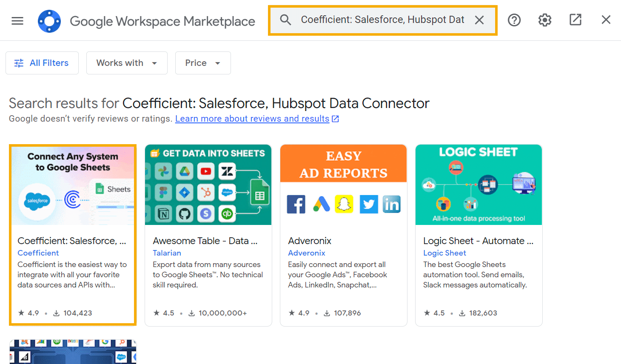Open Learn more about reviews and results
621x364 pixels.
click(252, 119)
